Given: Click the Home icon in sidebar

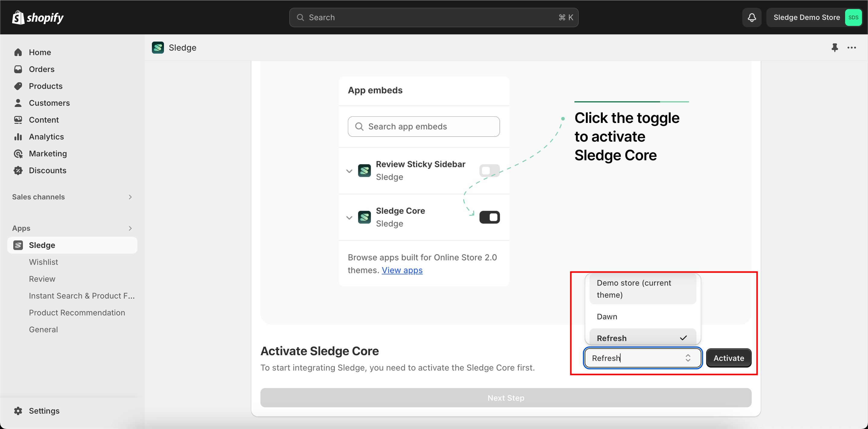Looking at the screenshot, I should pyautogui.click(x=18, y=52).
